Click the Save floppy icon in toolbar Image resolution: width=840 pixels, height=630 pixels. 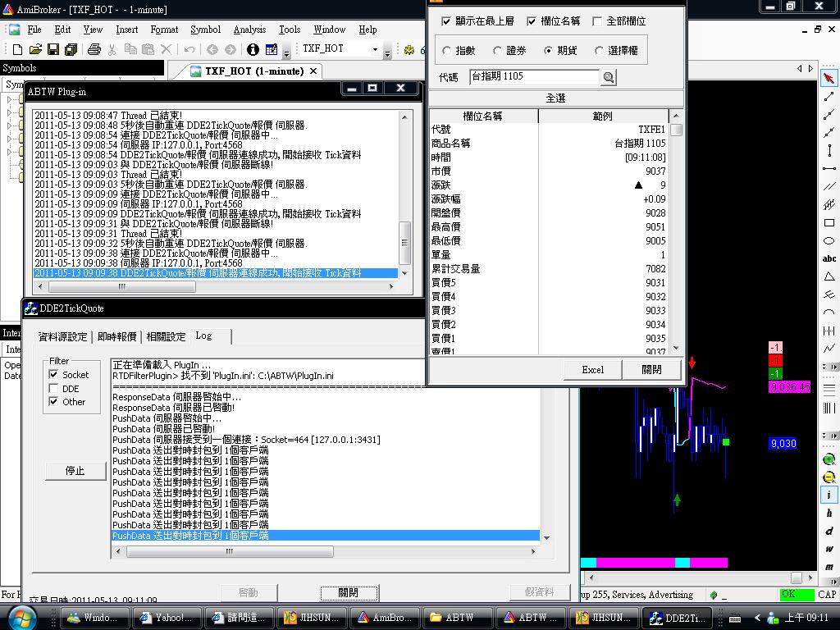(x=53, y=49)
